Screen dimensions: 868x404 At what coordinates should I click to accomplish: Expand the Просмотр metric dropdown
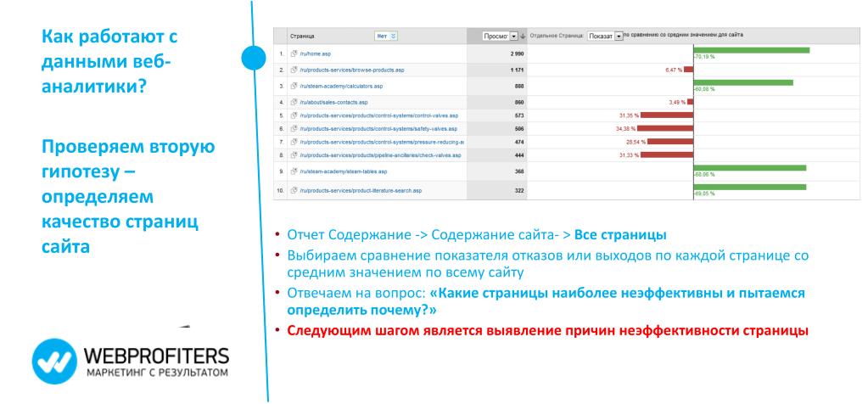pos(500,36)
